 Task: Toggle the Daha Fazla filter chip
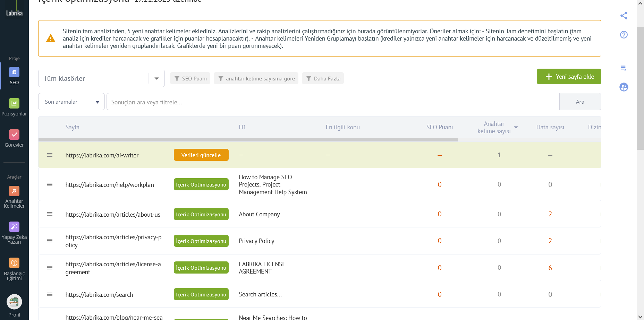point(323,78)
